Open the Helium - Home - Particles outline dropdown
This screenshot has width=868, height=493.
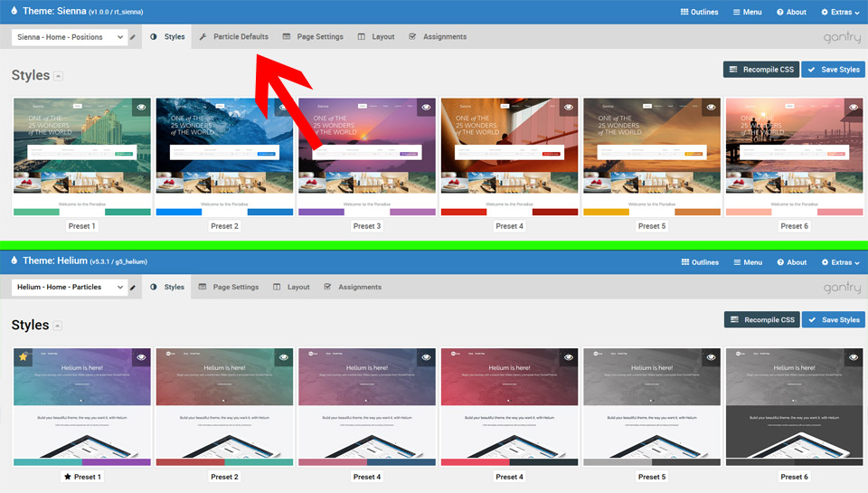click(70, 287)
